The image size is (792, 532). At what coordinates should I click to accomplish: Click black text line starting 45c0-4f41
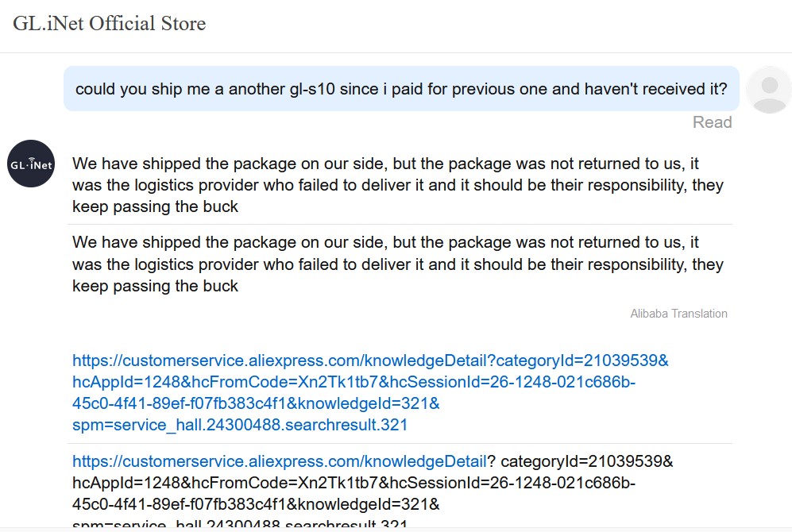pyautogui.click(x=256, y=504)
